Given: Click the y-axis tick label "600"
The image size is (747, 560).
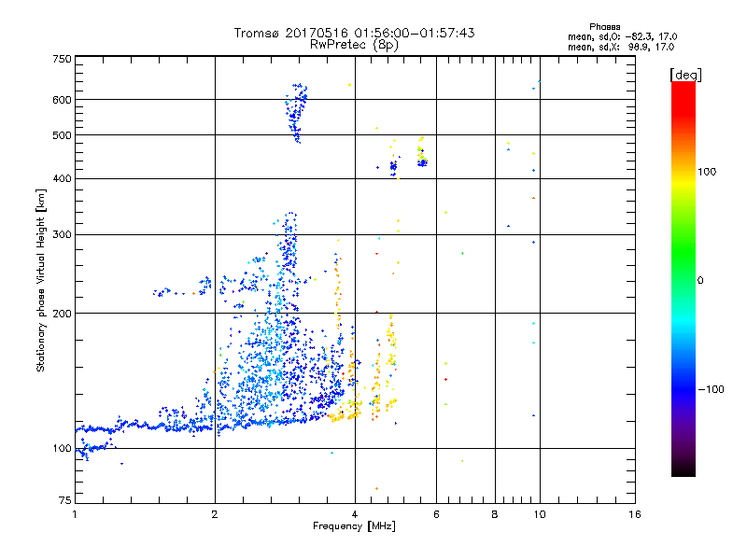Looking at the screenshot, I should coord(62,100).
